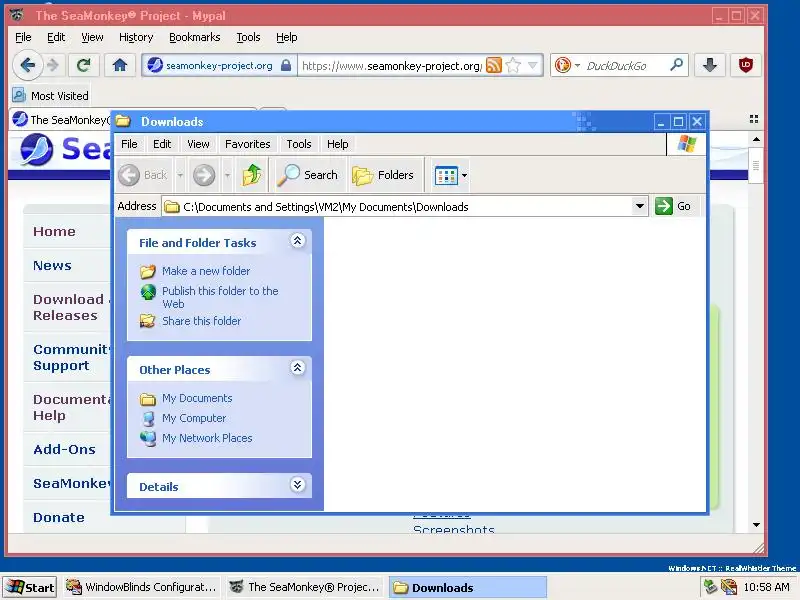Switch to The SeaMonkey Project taskbar button
Image resolution: width=800 pixels, height=600 pixels.
pos(304,587)
